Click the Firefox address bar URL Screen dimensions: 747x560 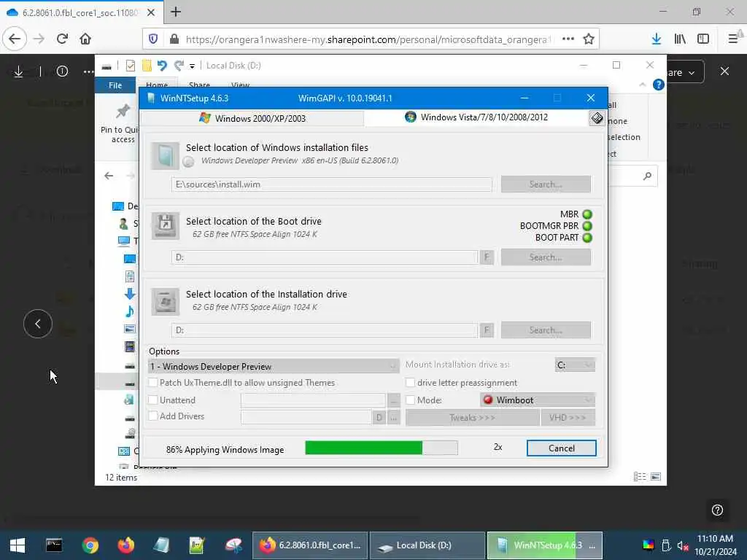click(x=367, y=39)
